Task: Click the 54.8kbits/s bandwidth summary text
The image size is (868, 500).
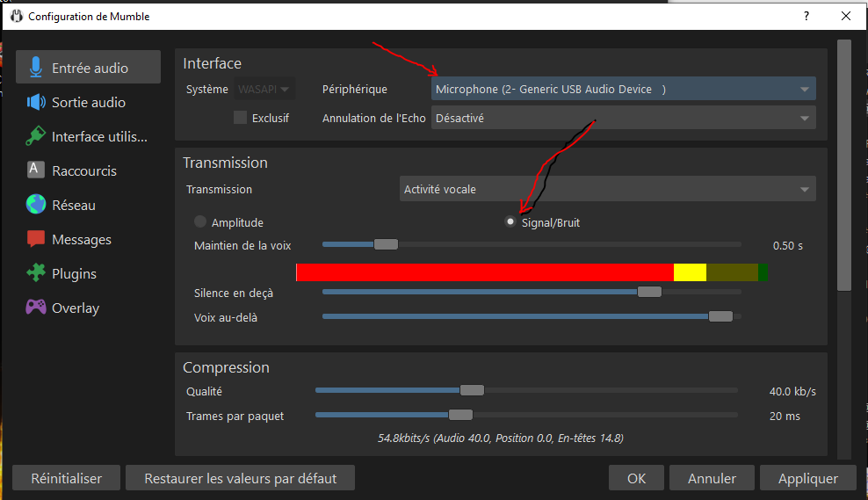Action: tap(501, 438)
